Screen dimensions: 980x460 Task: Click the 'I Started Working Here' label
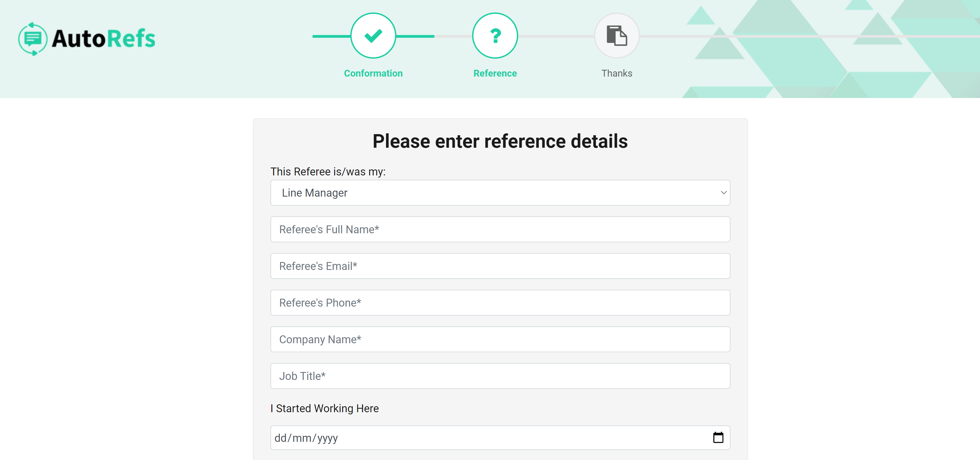click(x=324, y=408)
